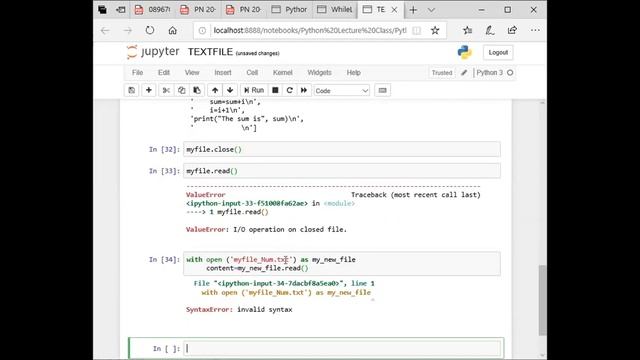Click the edit pencil icon near Trusted
Screen dimensions: 640x360
(464, 73)
